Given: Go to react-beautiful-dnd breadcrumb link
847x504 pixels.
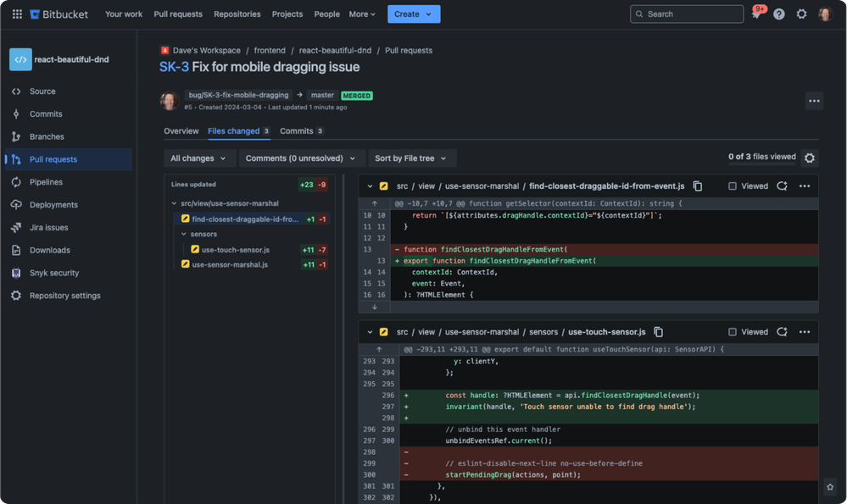Looking at the screenshot, I should [335, 50].
